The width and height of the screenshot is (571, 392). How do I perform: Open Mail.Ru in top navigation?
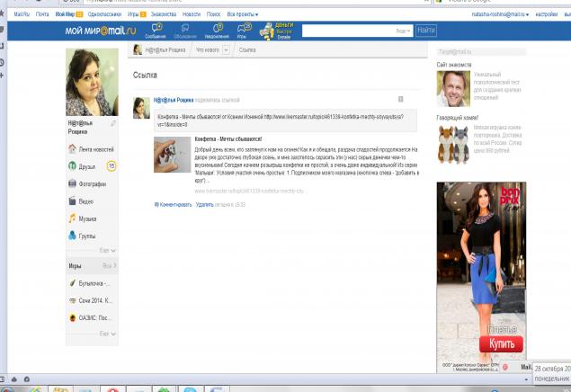coord(22,14)
